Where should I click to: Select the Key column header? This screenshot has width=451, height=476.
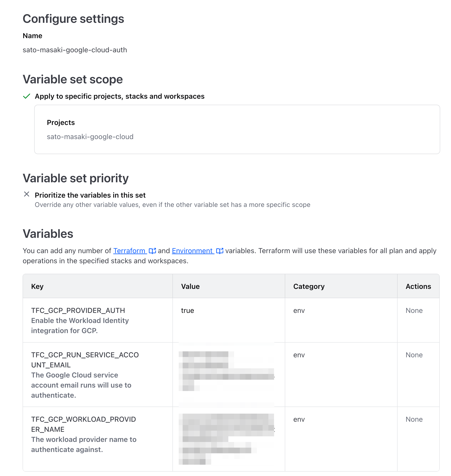click(x=37, y=286)
